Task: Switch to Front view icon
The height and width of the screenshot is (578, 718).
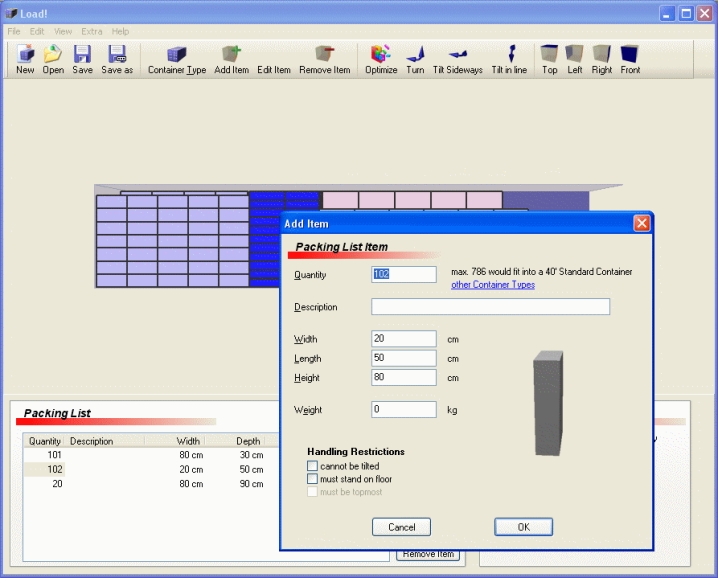Action: click(x=630, y=59)
